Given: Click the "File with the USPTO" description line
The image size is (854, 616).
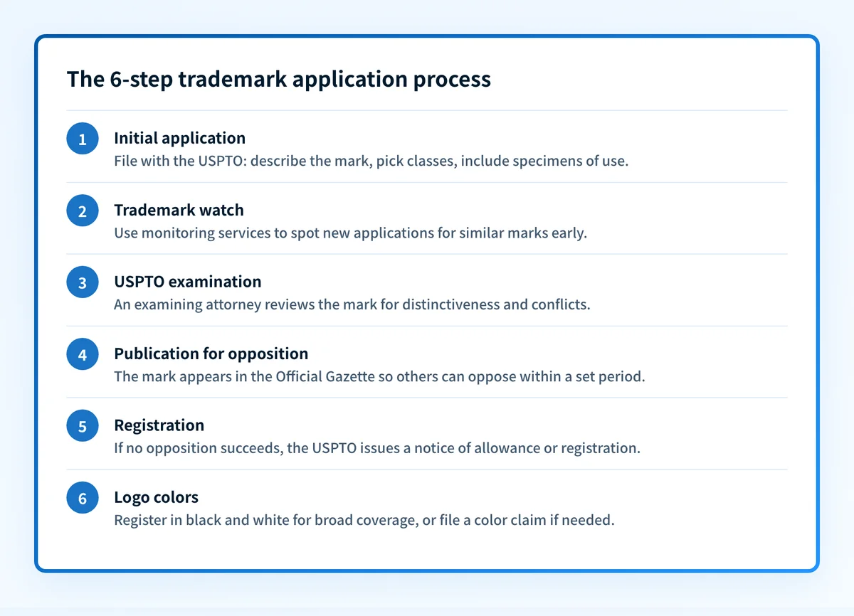Looking at the screenshot, I should [x=371, y=161].
